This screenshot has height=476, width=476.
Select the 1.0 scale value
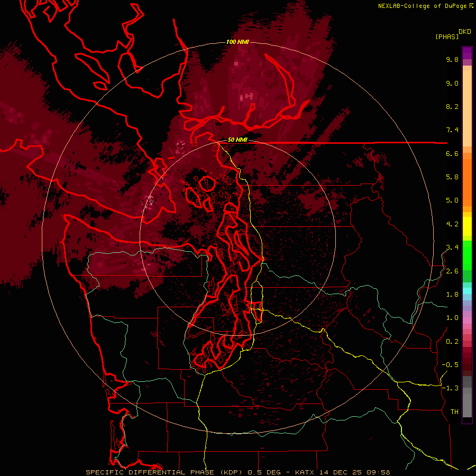point(452,318)
